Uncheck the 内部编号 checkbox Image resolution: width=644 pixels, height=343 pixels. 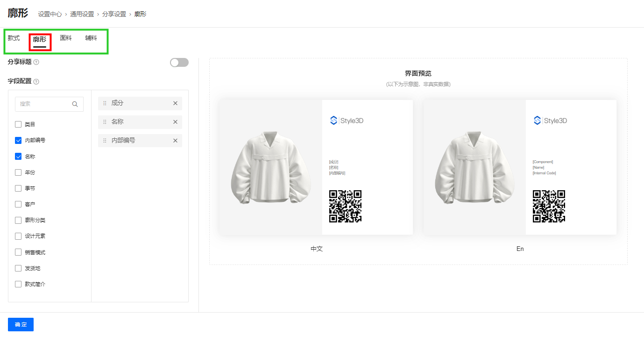18,140
